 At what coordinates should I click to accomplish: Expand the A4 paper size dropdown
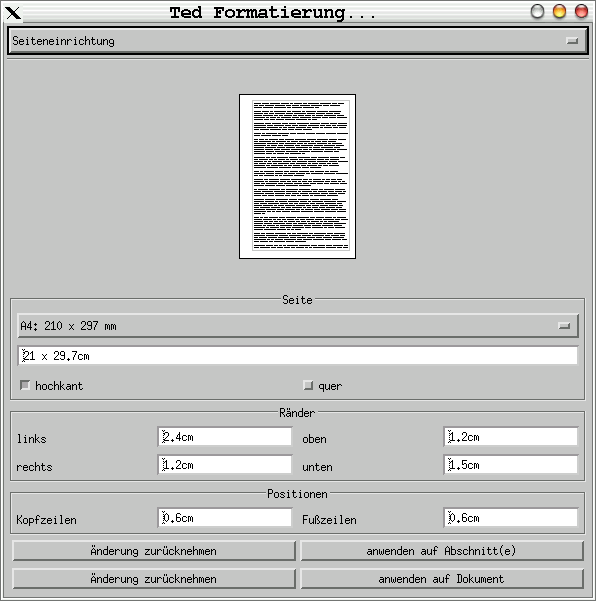[x=298, y=326]
